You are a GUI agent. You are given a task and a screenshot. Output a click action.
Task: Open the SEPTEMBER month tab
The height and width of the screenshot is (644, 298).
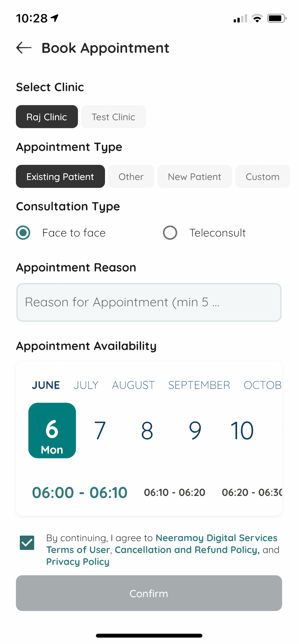click(199, 385)
